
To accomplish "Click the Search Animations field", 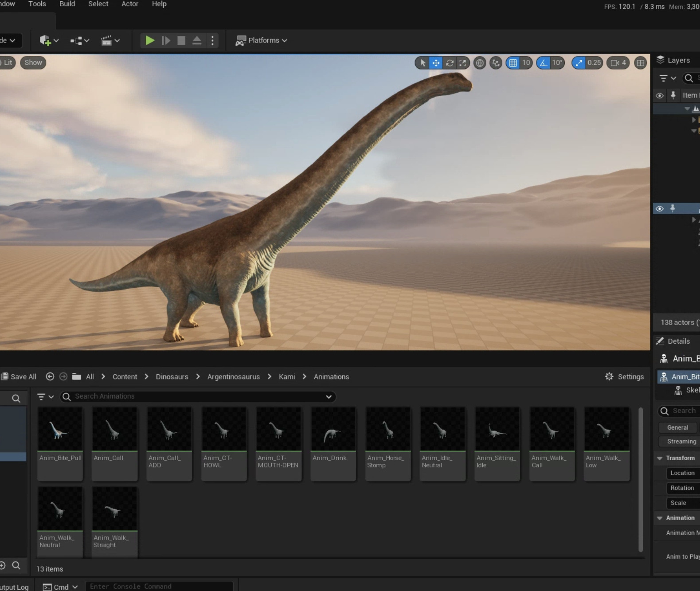I will [x=198, y=397].
